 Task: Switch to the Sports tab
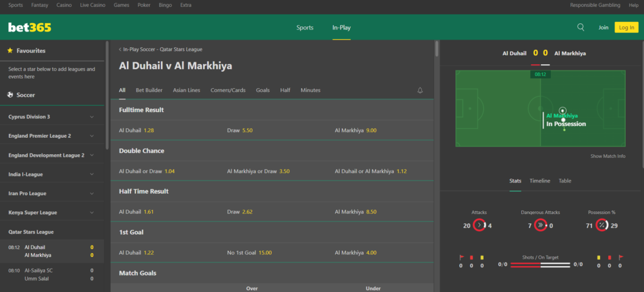coord(305,28)
